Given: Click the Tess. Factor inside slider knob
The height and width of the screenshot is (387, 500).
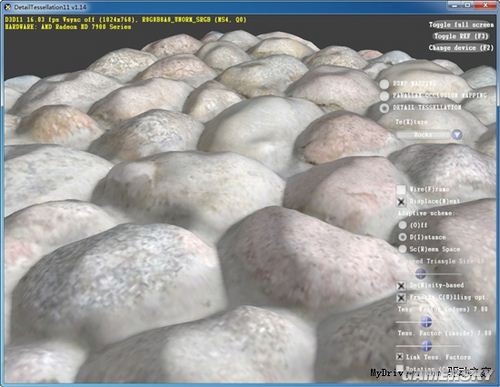Looking at the screenshot, I should 426,345.
